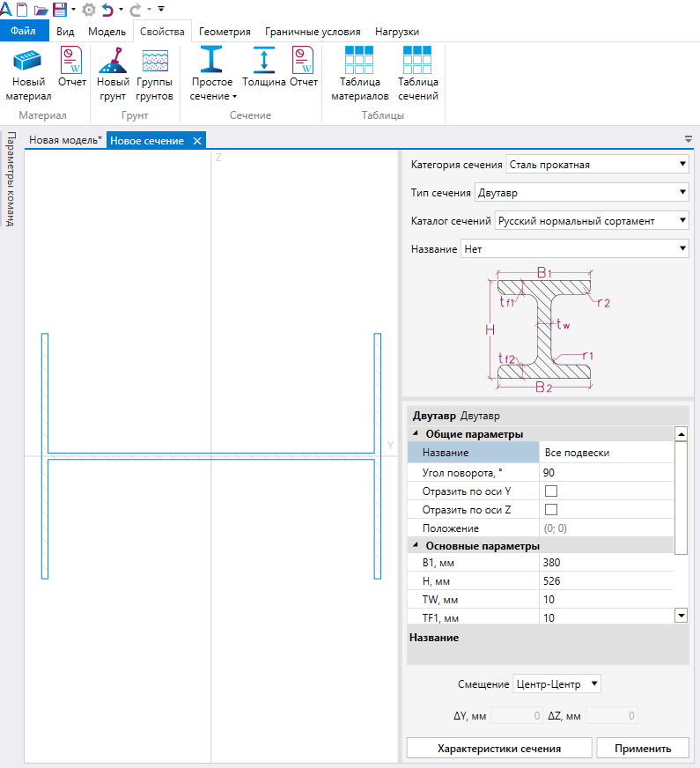The image size is (700, 768).
Task: Click the Open folder icon in quick access toolbar
Action: (41, 10)
